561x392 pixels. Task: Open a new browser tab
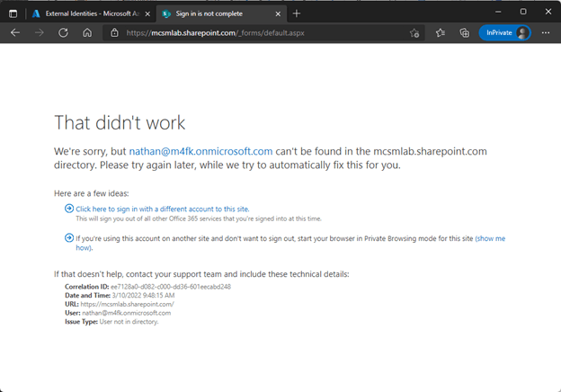click(x=297, y=13)
